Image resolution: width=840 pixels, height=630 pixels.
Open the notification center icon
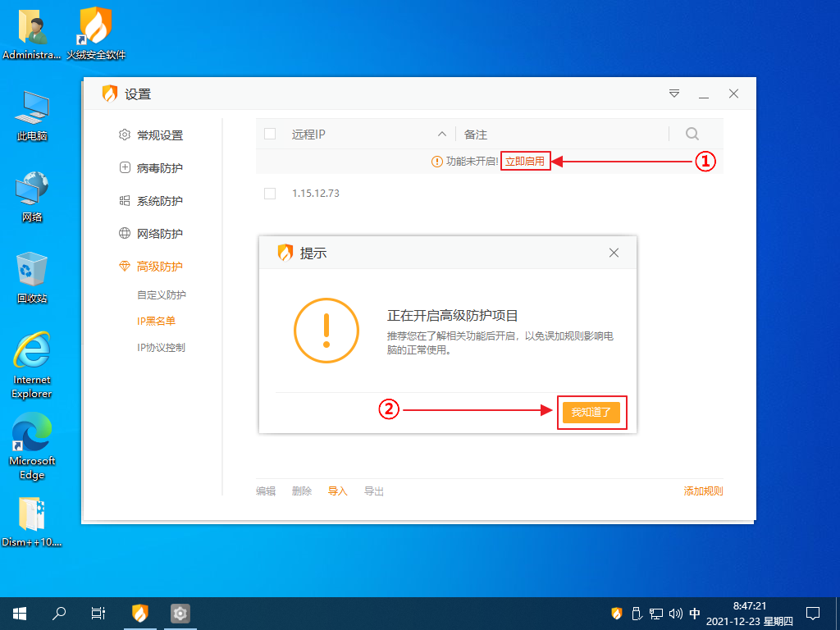(813, 614)
